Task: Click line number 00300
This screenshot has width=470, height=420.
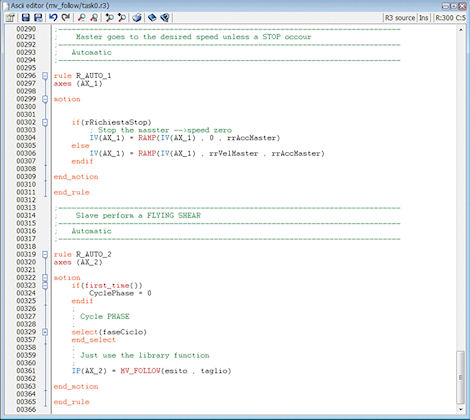Action: pos(26,107)
